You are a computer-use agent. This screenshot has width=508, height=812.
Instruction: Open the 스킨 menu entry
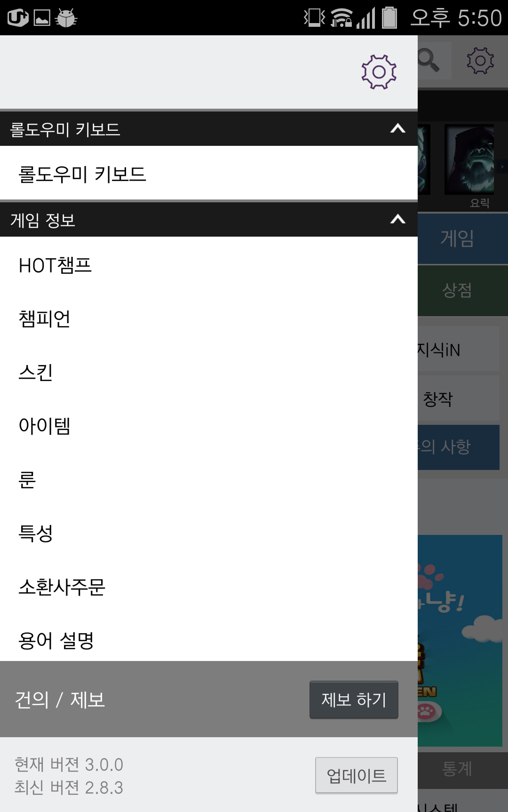tap(209, 372)
